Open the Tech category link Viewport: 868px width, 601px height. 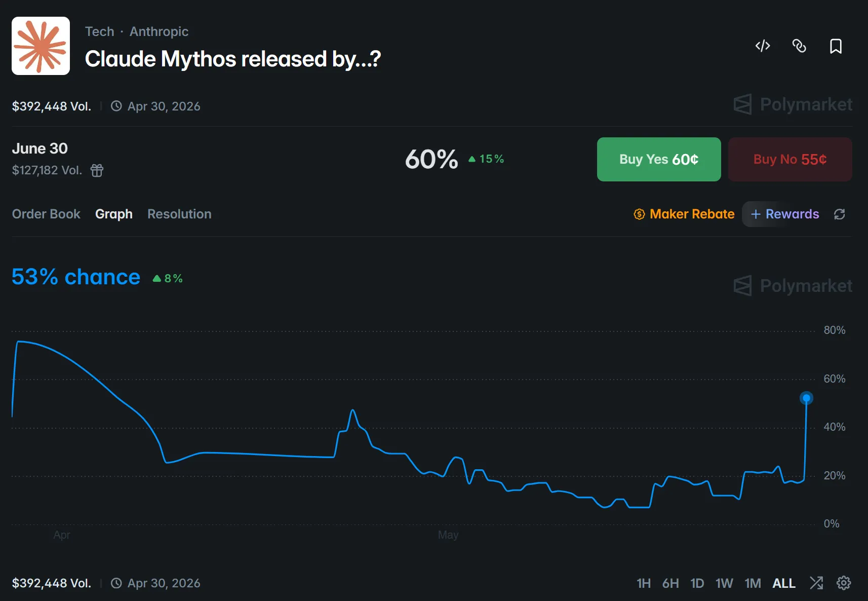(x=100, y=31)
